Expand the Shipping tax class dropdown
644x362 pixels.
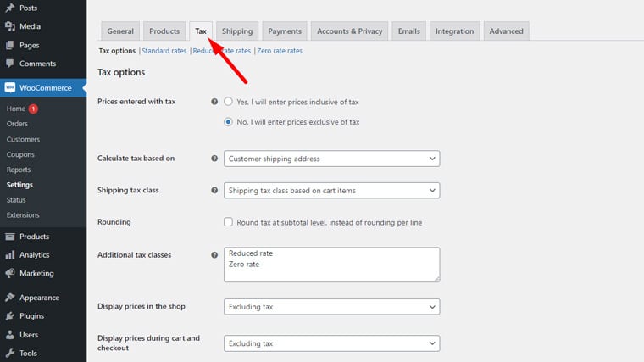(331, 191)
